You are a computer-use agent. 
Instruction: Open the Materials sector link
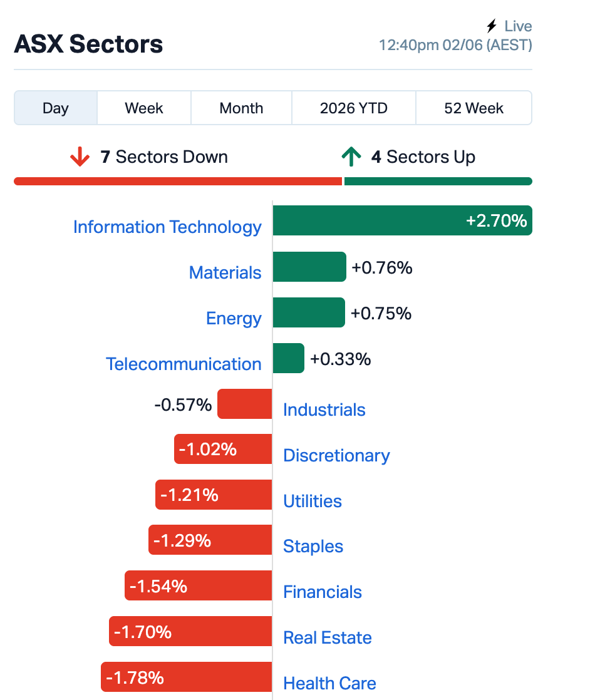pyautogui.click(x=225, y=272)
